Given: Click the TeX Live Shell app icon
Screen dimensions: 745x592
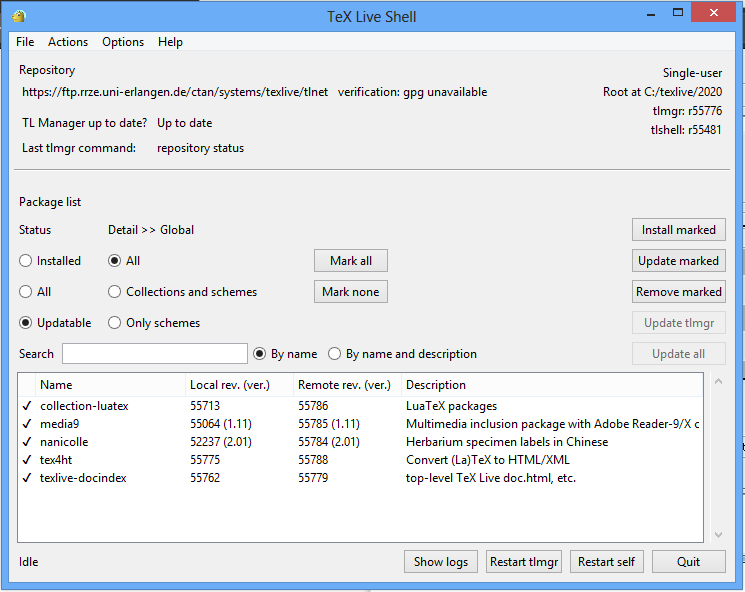Looking at the screenshot, I should pos(19,16).
